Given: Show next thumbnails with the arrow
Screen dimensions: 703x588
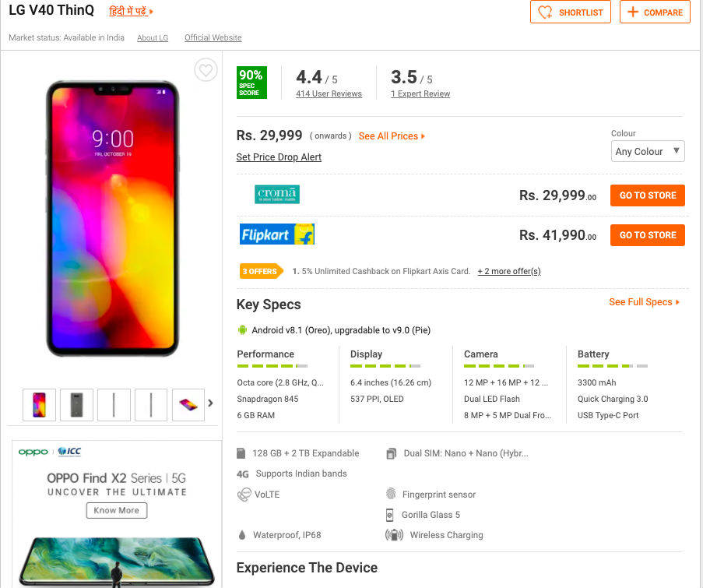Looking at the screenshot, I should 210,403.
